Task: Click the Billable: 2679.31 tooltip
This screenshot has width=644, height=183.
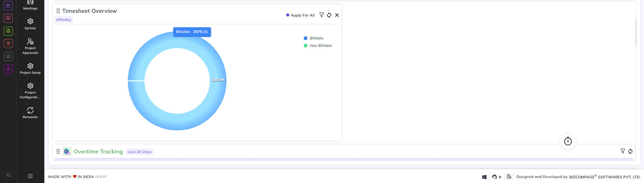Action: coord(192,32)
